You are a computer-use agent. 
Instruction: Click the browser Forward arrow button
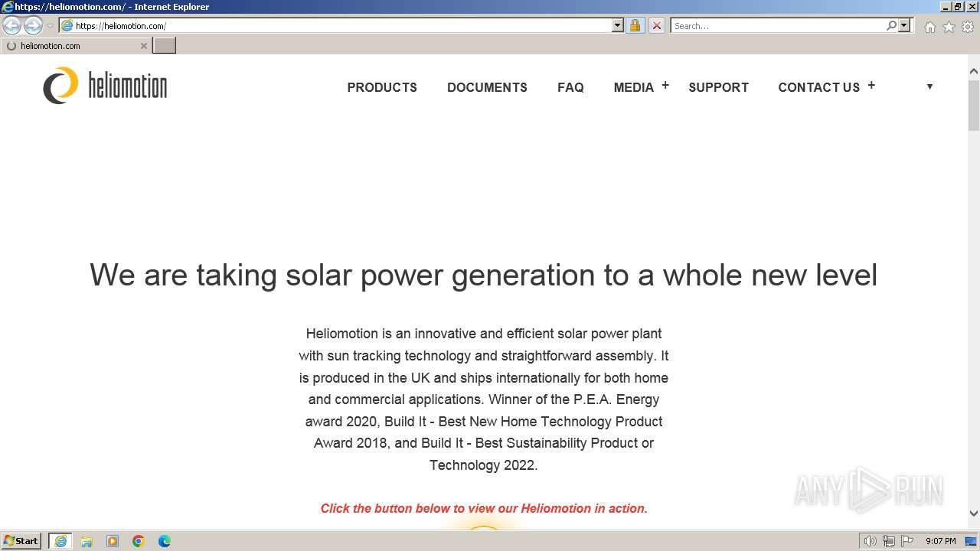click(33, 26)
